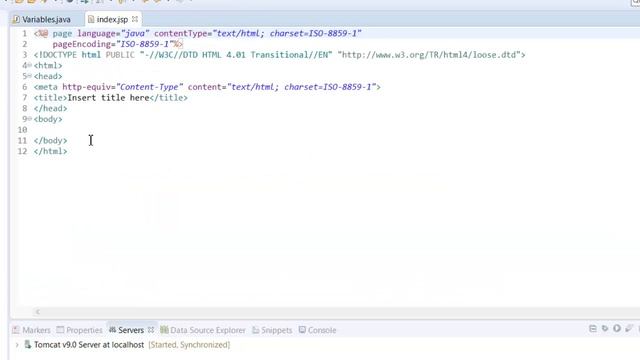
Task: Collapse the head tag fold on line 5
Action: [x=29, y=76]
